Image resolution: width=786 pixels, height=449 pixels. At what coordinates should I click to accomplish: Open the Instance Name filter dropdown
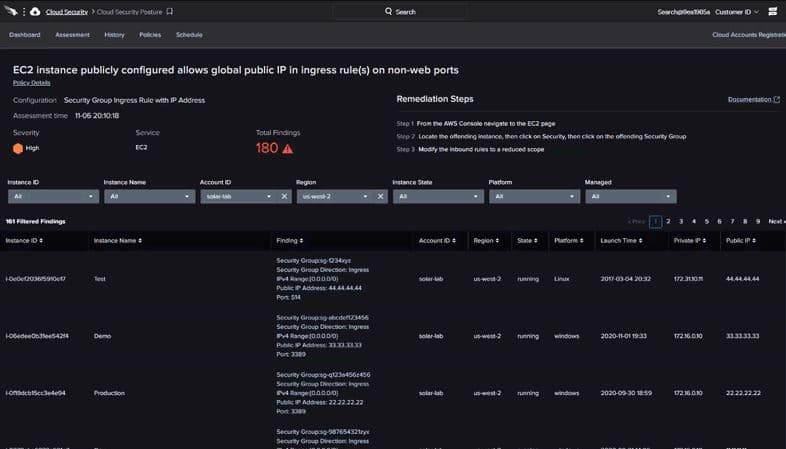(149, 196)
